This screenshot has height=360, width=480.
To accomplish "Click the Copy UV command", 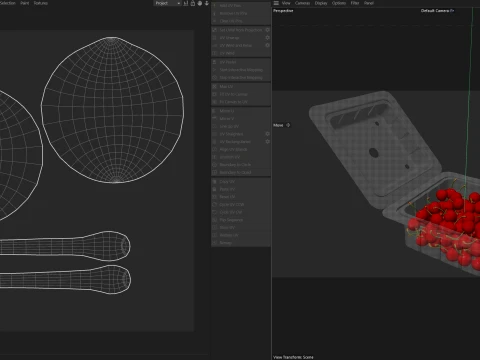I will [x=241, y=181].
